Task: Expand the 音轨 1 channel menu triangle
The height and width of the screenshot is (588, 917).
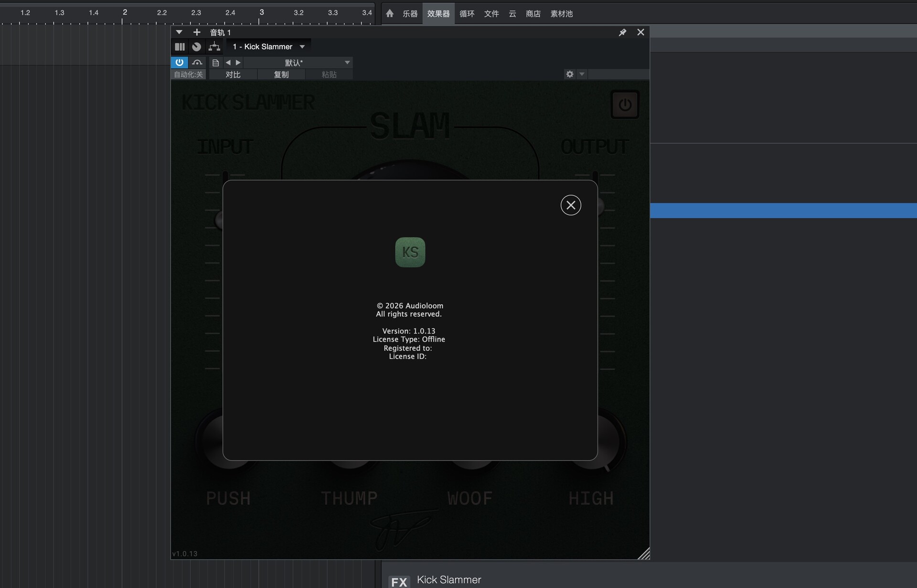Action: [x=179, y=32]
